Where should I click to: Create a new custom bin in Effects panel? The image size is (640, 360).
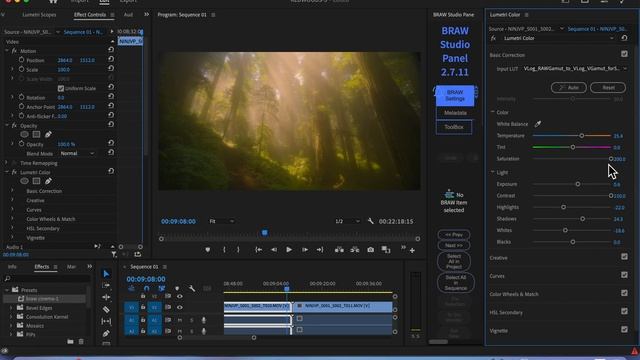70,341
